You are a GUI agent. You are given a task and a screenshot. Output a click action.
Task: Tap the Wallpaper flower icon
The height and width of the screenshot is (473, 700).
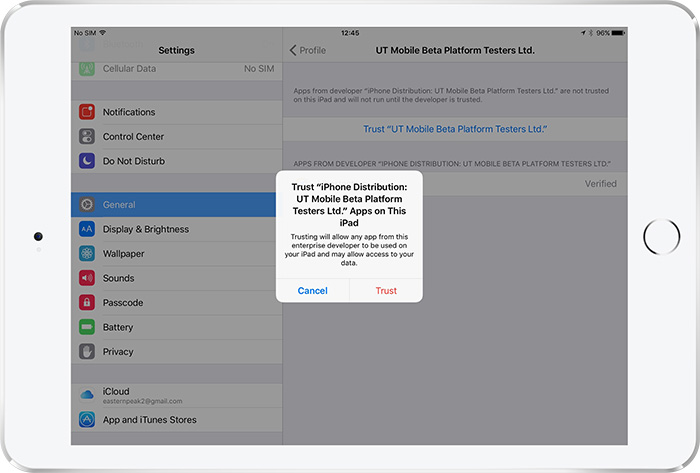(x=87, y=253)
